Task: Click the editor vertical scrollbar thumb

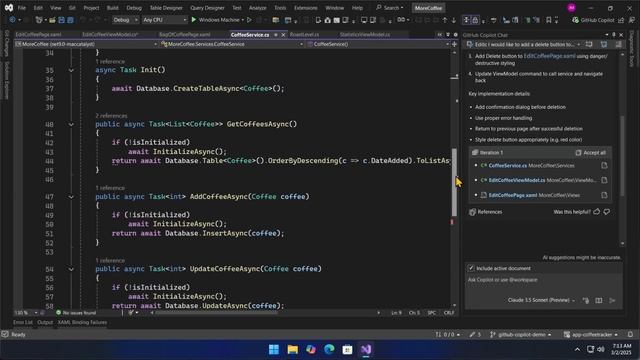Action: 454,182
